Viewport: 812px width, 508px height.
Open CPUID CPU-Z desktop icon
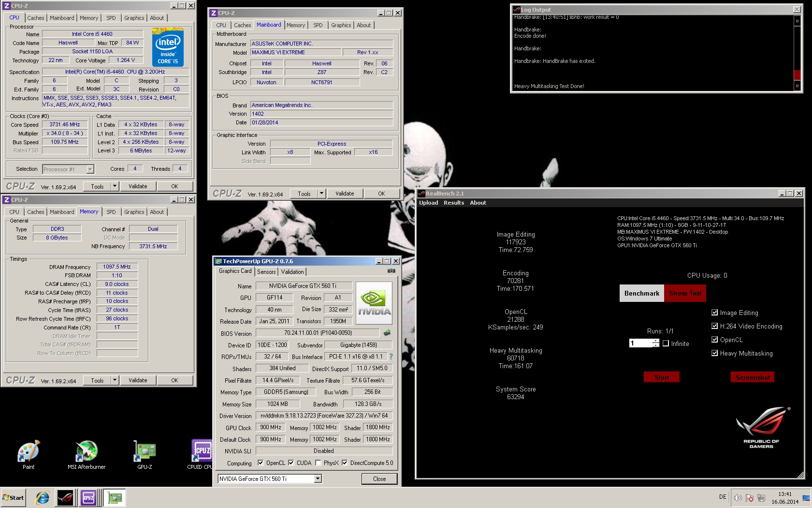(x=201, y=455)
